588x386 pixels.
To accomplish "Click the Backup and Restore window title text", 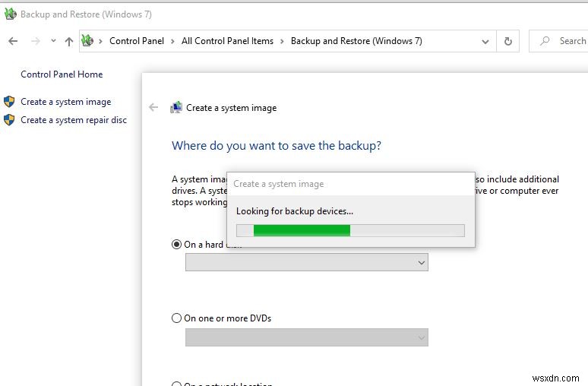I will [87, 14].
